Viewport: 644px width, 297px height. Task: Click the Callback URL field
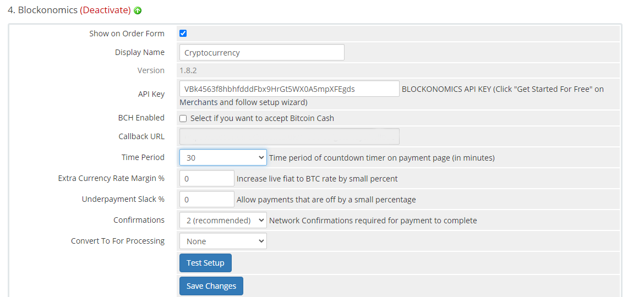(289, 136)
